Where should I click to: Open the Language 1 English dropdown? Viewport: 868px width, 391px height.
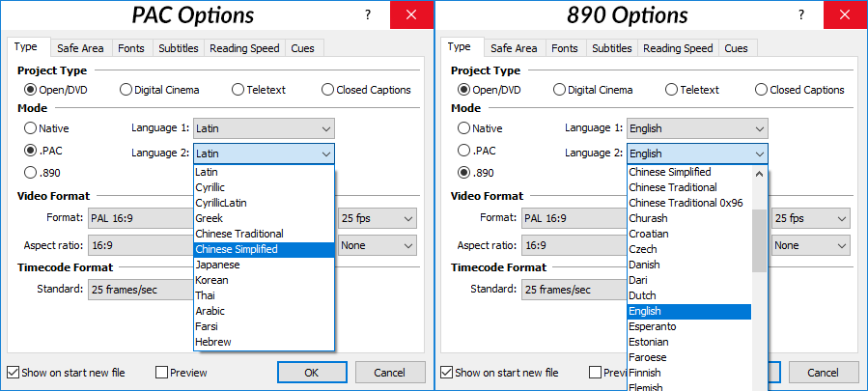[697, 128]
